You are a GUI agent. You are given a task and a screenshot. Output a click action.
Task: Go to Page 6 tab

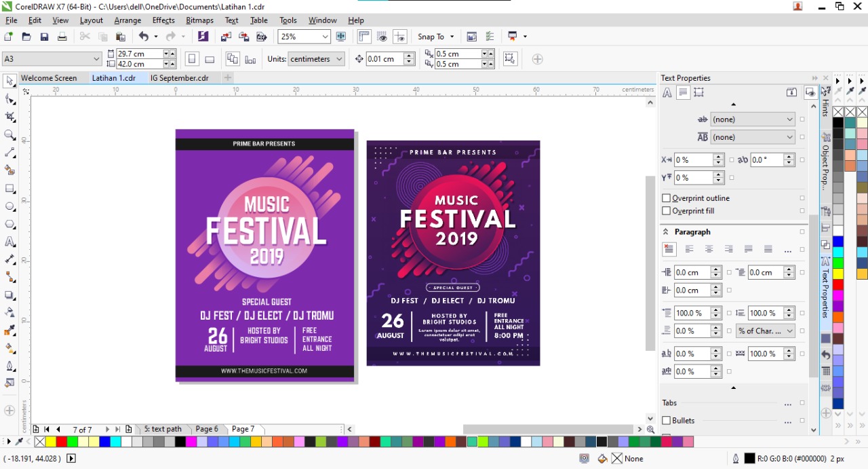(x=207, y=429)
